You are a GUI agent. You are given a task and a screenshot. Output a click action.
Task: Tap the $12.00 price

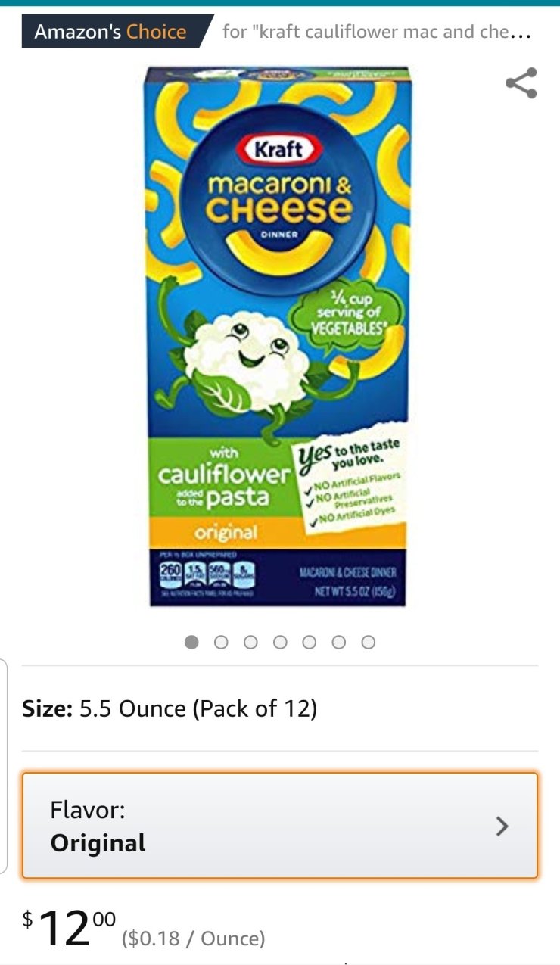click(x=69, y=929)
